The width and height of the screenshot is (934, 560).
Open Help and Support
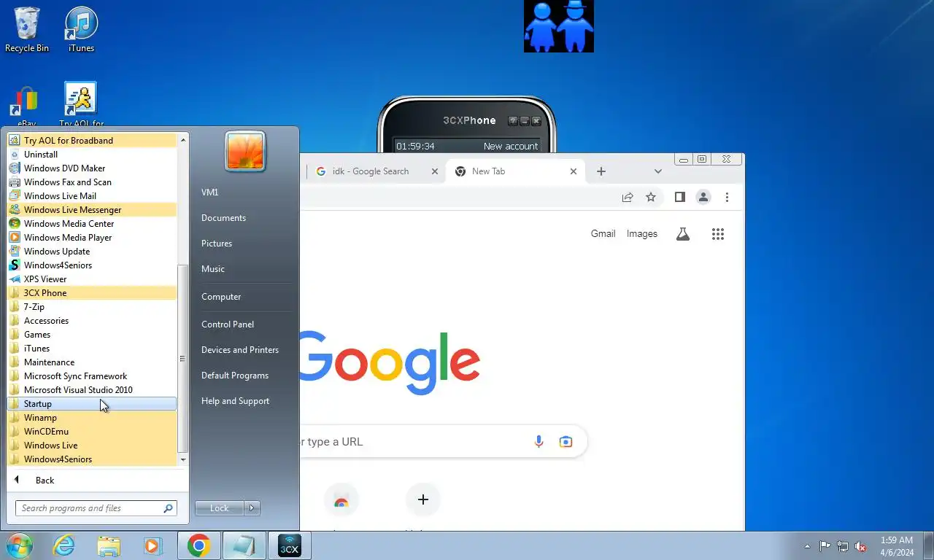(x=235, y=400)
